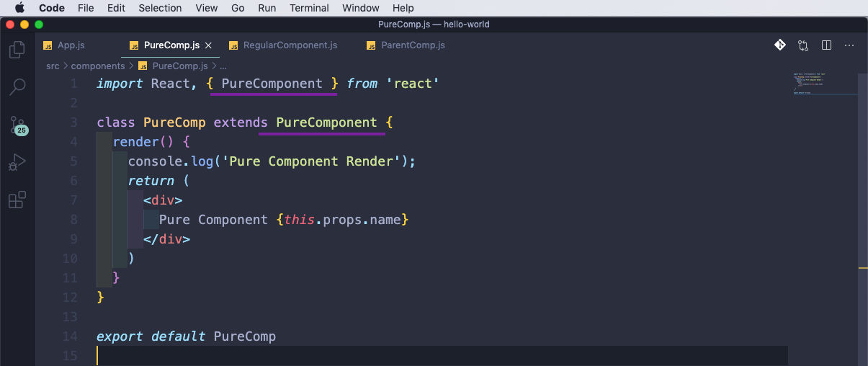Click the underlined PureComponent in import line

272,84
